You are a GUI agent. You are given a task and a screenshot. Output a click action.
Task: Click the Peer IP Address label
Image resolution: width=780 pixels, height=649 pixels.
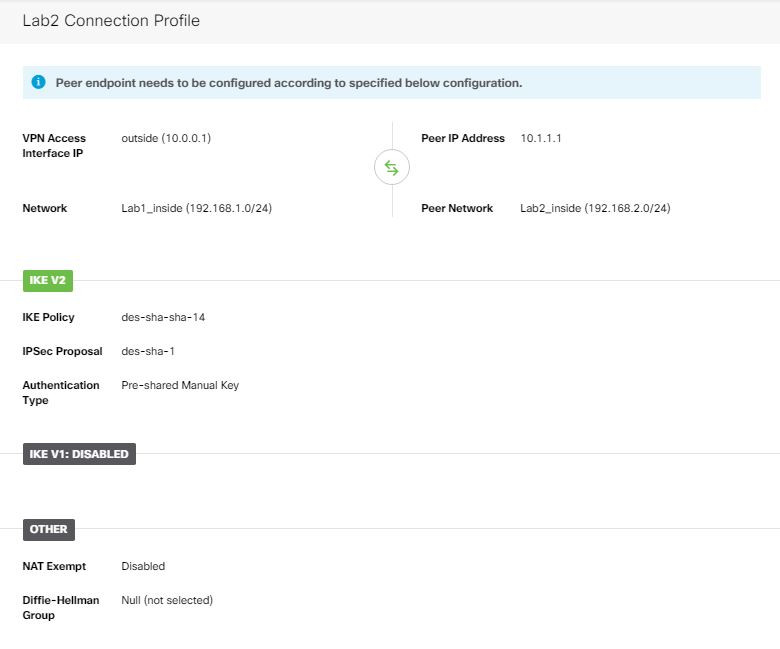(x=463, y=138)
